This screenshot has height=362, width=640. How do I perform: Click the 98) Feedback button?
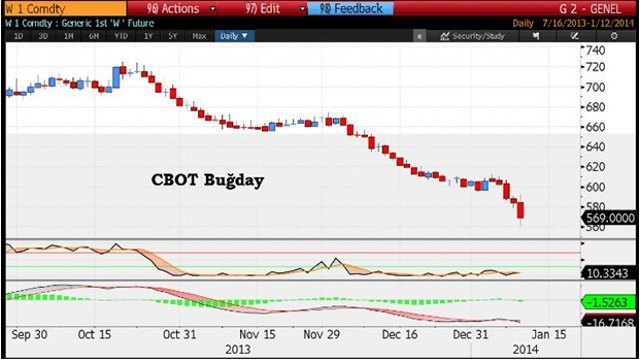351,9
